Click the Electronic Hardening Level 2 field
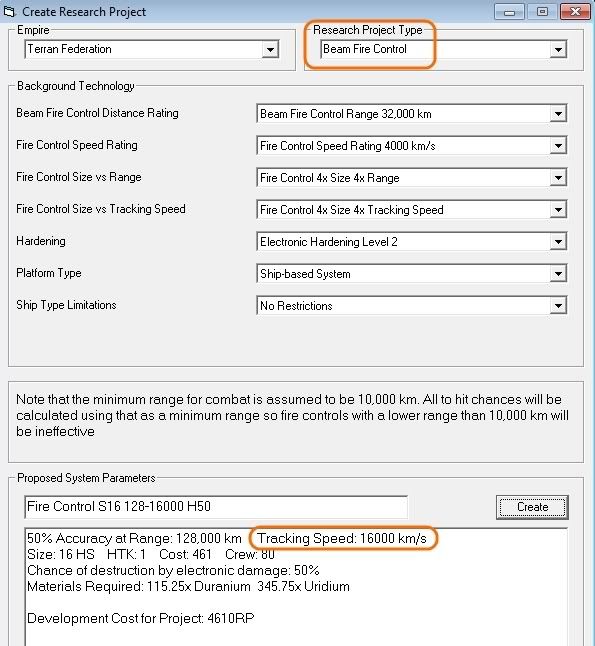The image size is (595, 646). tap(412, 241)
